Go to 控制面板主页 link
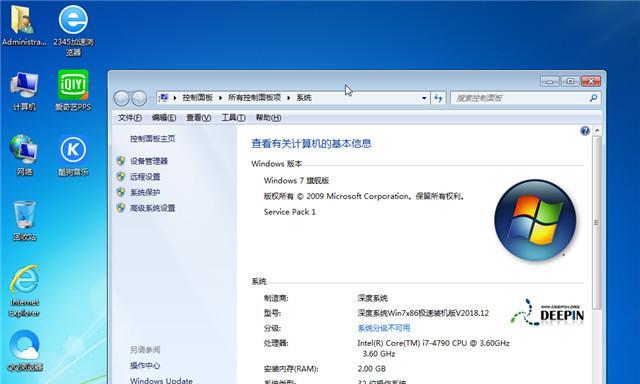Viewport: 640px width, 384px height. 152,139
